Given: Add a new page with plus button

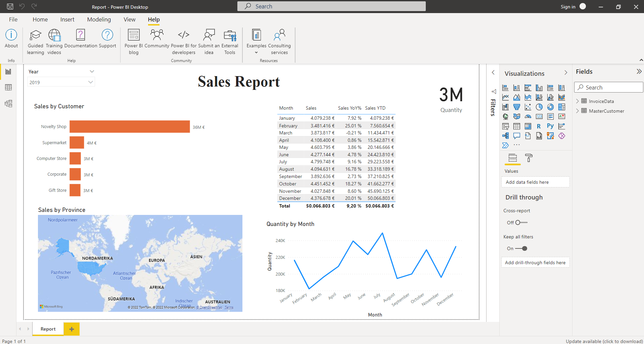Looking at the screenshot, I should click(72, 329).
